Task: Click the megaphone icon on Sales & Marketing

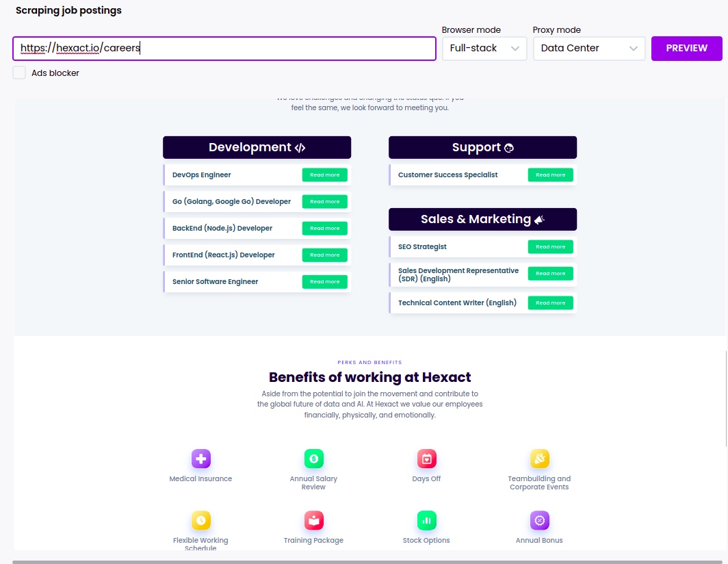Action: point(540,219)
